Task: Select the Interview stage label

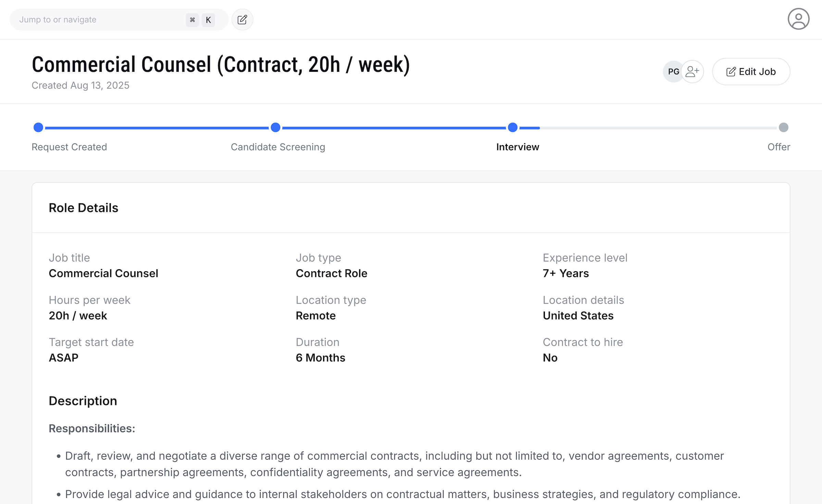Action: click(518, 147)
